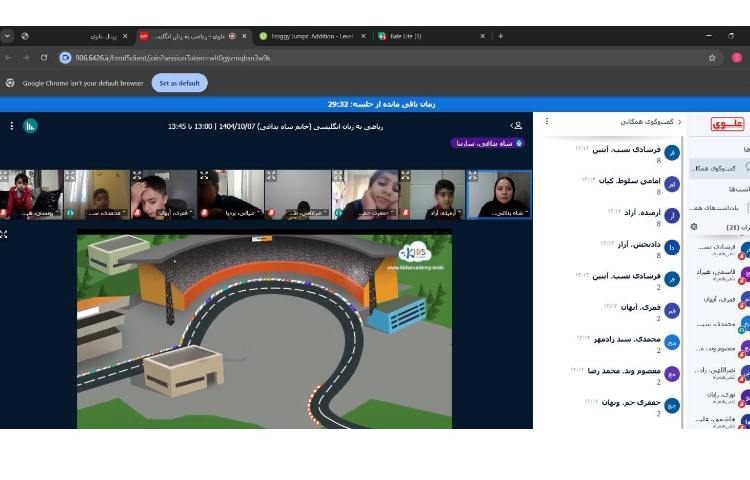Open Chrome's tab search dropdown arrow
The height and width of the screenshot is (480, 750).
pyautogui.click(x=8, y=36)
